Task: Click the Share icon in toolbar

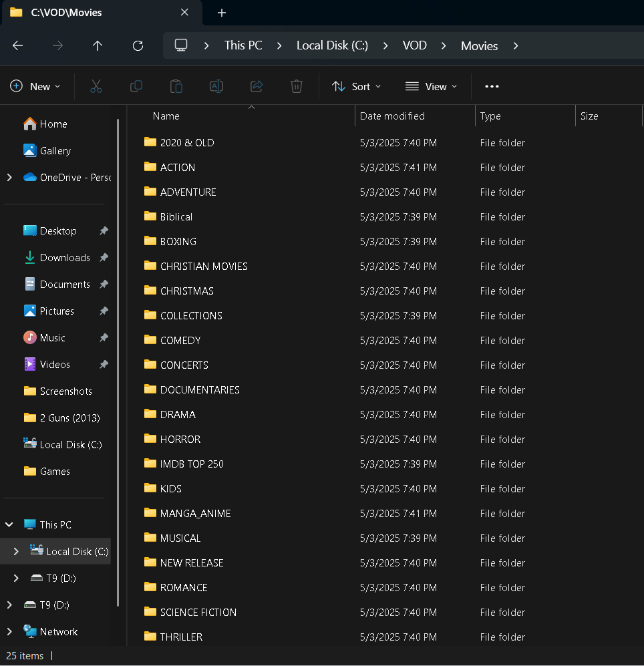Action: [x=257, y=86]
